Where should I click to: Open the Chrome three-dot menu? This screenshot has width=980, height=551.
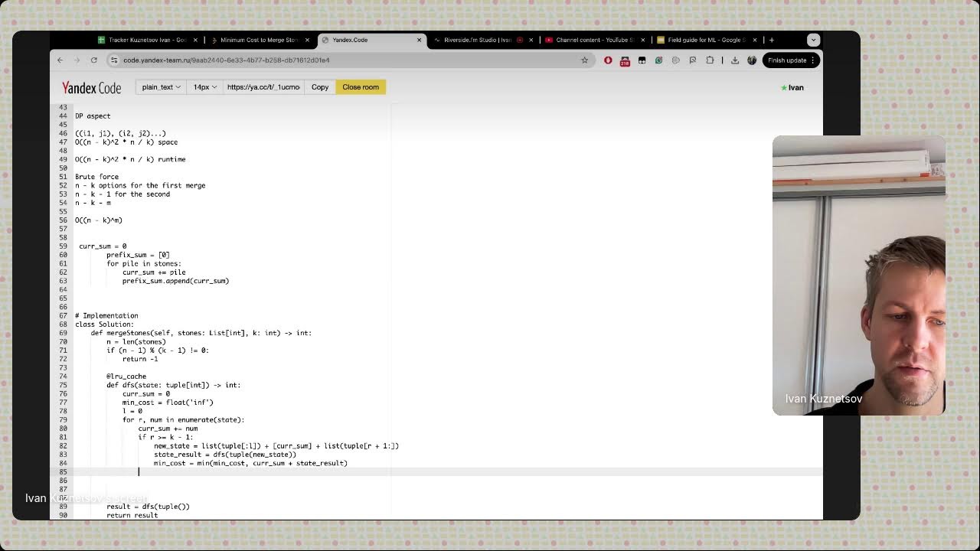click(x=812, y=60)
